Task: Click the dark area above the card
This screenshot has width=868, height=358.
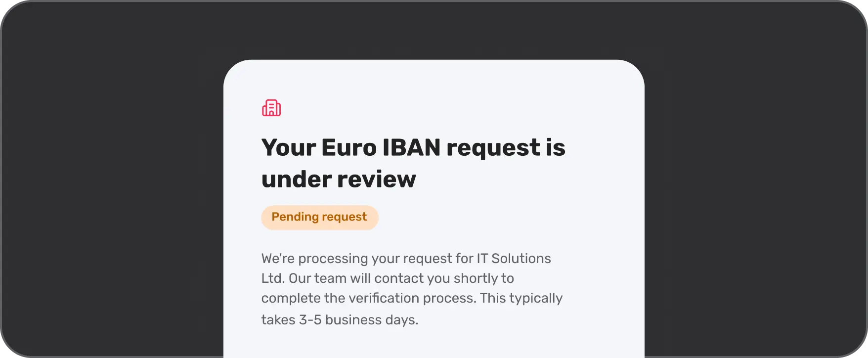Action: (434, 30)
